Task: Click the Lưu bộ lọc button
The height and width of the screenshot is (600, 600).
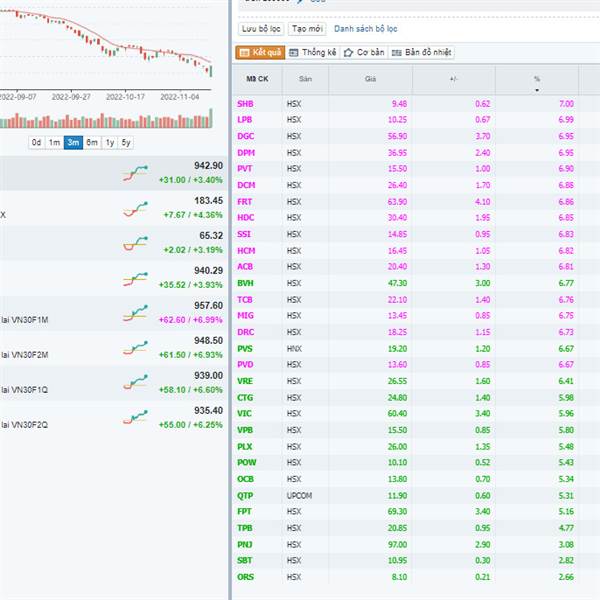Action: [261, 29]
